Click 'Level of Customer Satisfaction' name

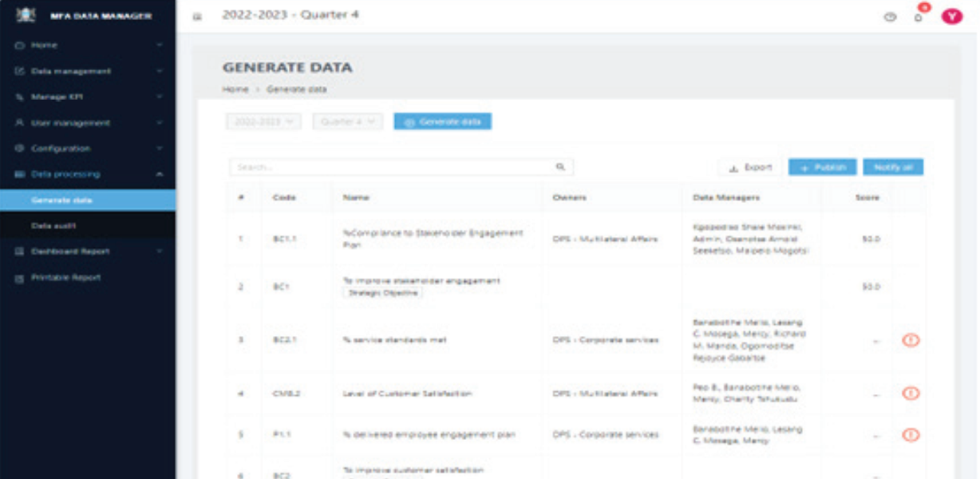407,394
